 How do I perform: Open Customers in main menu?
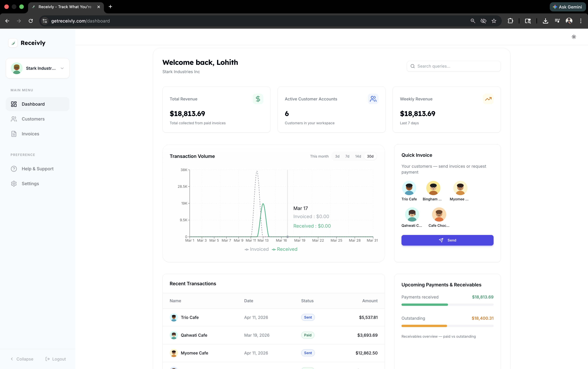tap(33, 119)
